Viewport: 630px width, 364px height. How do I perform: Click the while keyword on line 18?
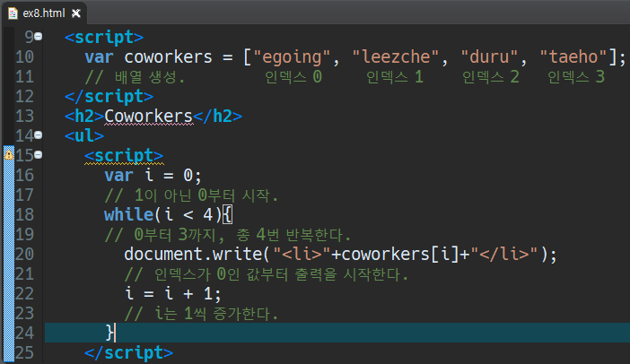click(128, 214)
